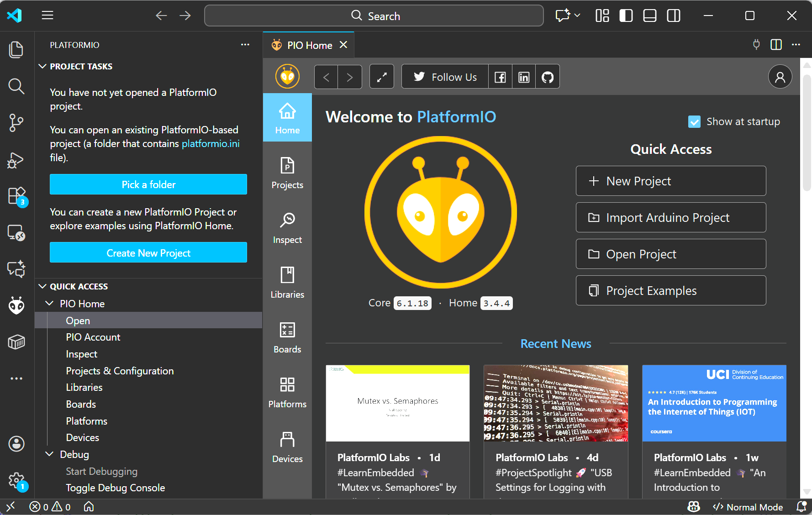Click the Follow Us Twitter button

coord(445,77)
